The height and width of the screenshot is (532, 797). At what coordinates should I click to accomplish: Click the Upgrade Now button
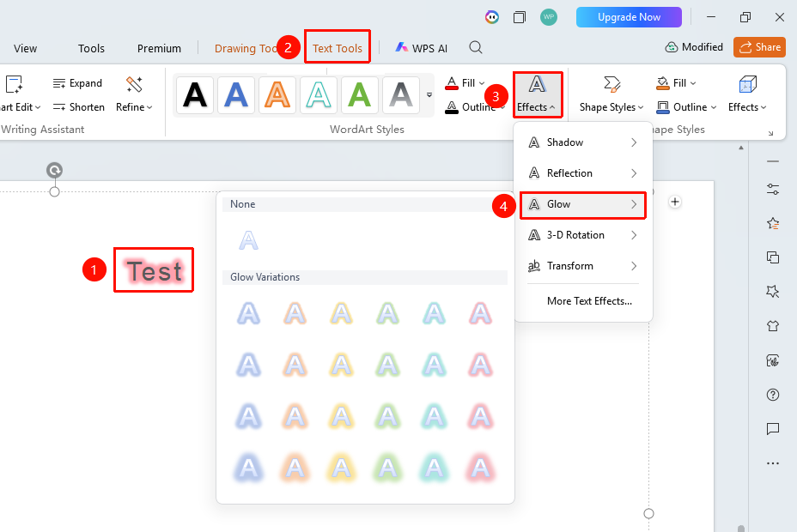click(629, 17)
